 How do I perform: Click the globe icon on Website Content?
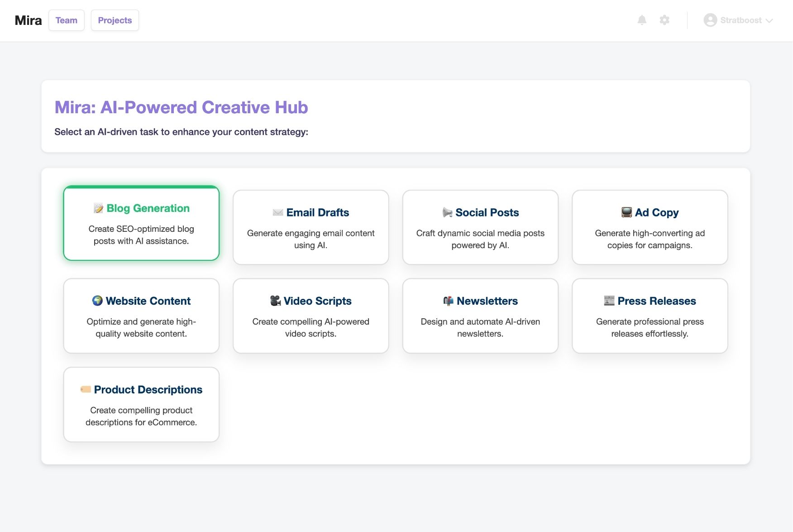[x=97, y=301]
